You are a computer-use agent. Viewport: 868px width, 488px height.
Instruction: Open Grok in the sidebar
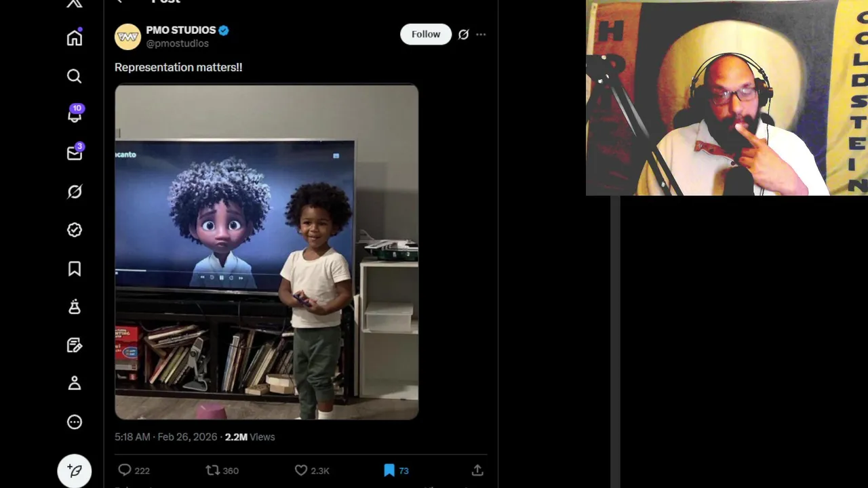[x=75, y=192]
